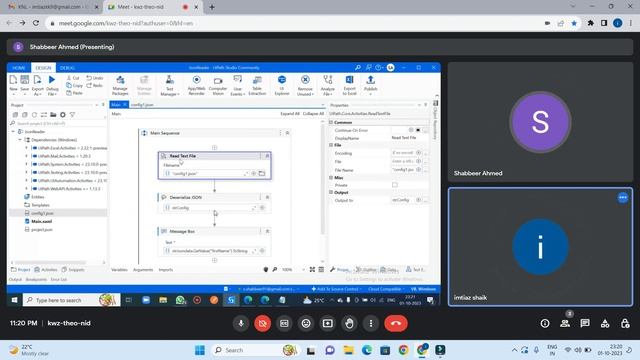Select Main.xaml in project tree

(41, 221)
